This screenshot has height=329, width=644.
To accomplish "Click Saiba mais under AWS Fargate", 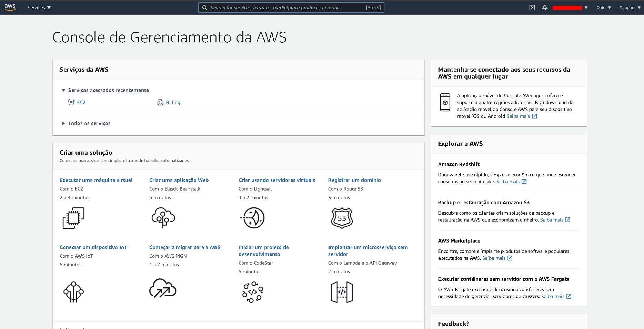I will point(553,296).
